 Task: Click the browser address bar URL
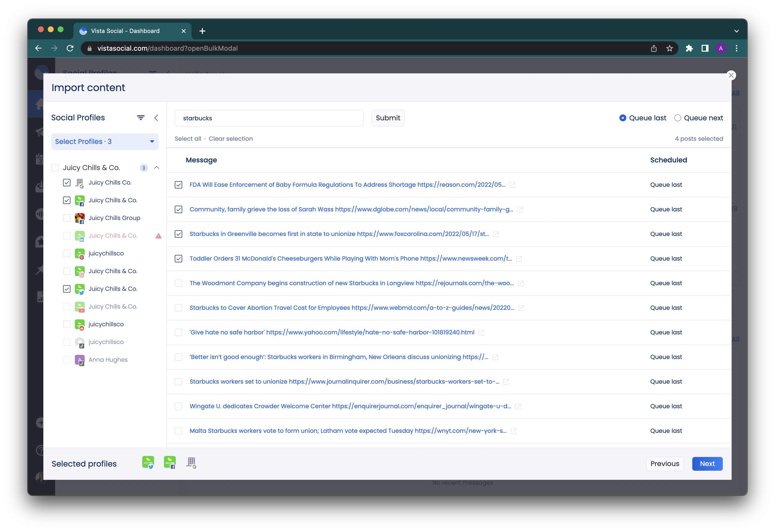click(x=167, y=49)
